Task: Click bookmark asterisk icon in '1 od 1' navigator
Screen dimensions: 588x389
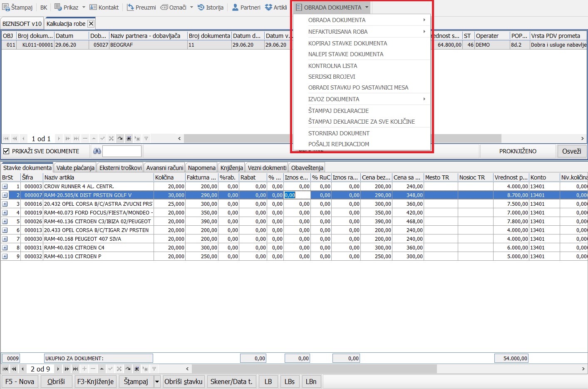Action: pyautogui.click(x=129, y=139)
